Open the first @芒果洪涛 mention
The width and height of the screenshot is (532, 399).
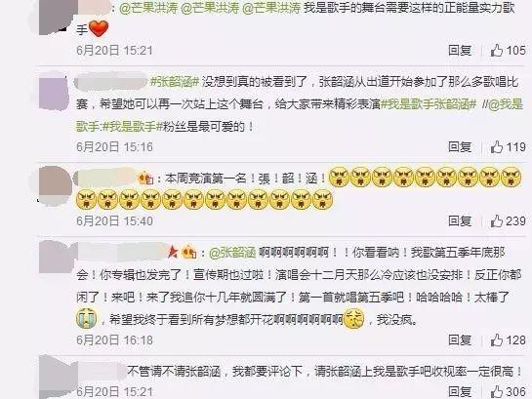tap(148, 8)
